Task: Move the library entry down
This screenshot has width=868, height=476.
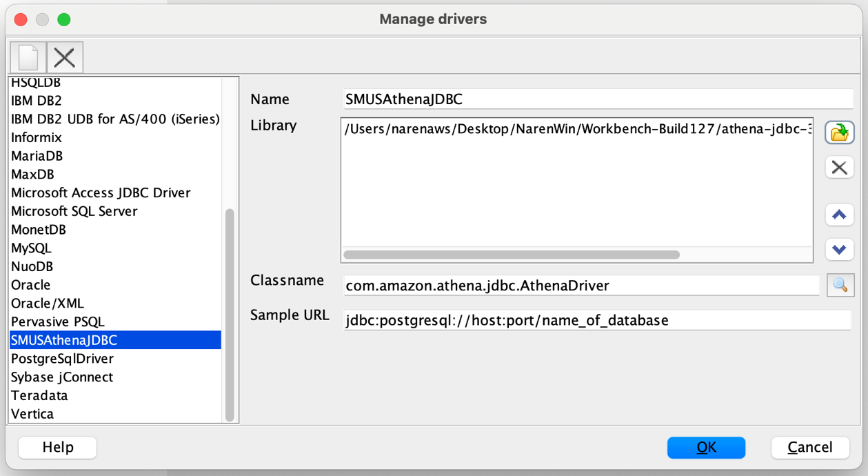Action: 839,249
